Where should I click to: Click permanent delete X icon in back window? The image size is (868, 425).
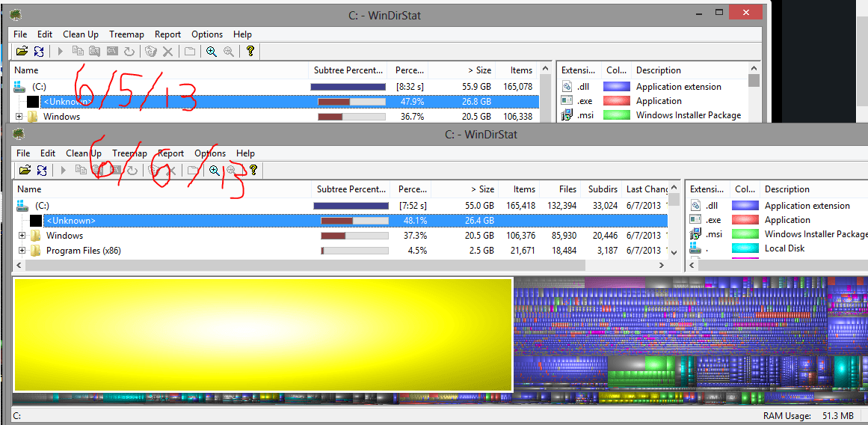click(x=167, y=52)
